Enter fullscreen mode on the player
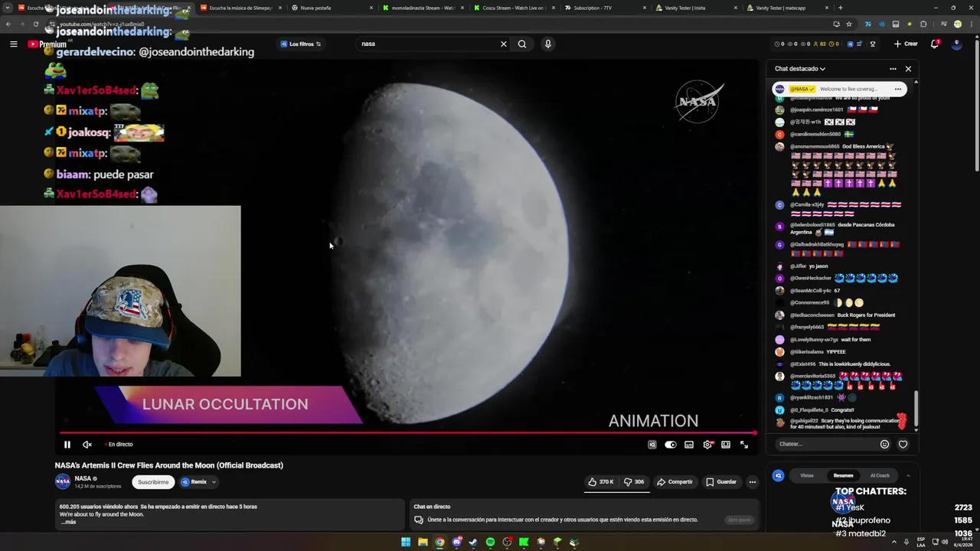 744,445
